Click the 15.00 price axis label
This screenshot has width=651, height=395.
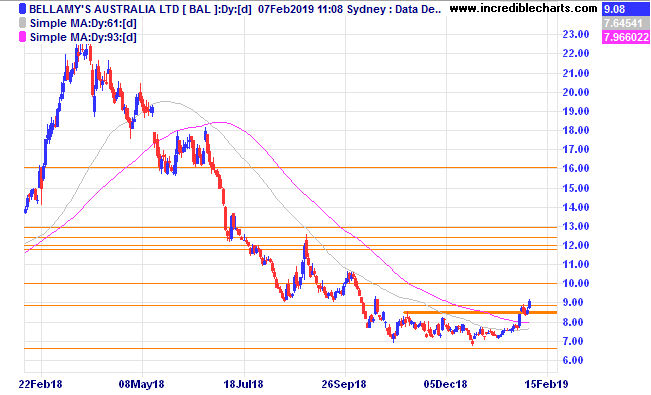tap(575, 188)
